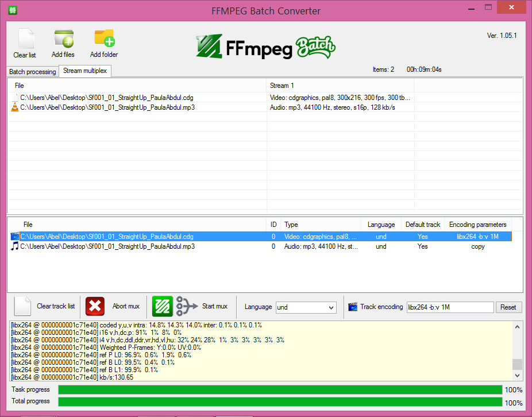
Task: Click the Clear track list page icon
Action: pyautogui.click(x=23, y=306)
